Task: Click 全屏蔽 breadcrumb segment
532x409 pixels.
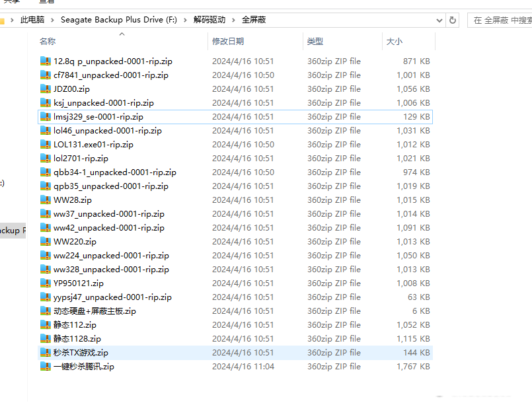Action: click(254, 20)
